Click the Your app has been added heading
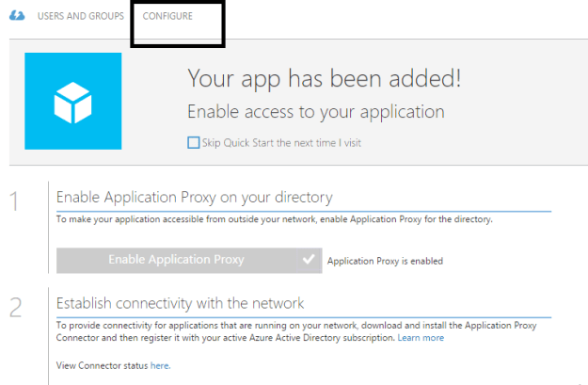The image size is (588, 385). (324, 78)
